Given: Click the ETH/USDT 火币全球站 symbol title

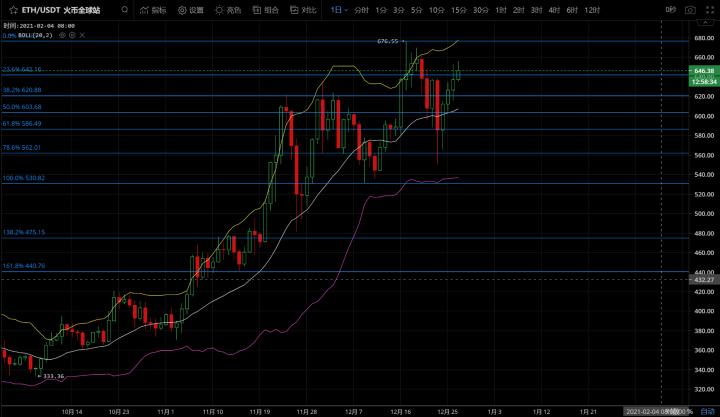Looking at the screenshot, I should (x=61, y=10).
